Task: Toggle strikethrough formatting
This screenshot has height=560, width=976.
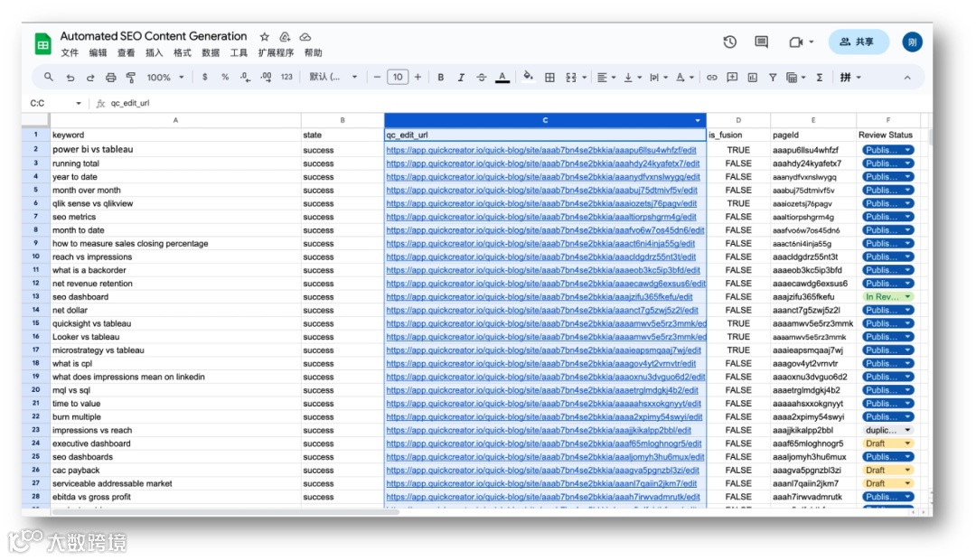Action: pos(481,77)
